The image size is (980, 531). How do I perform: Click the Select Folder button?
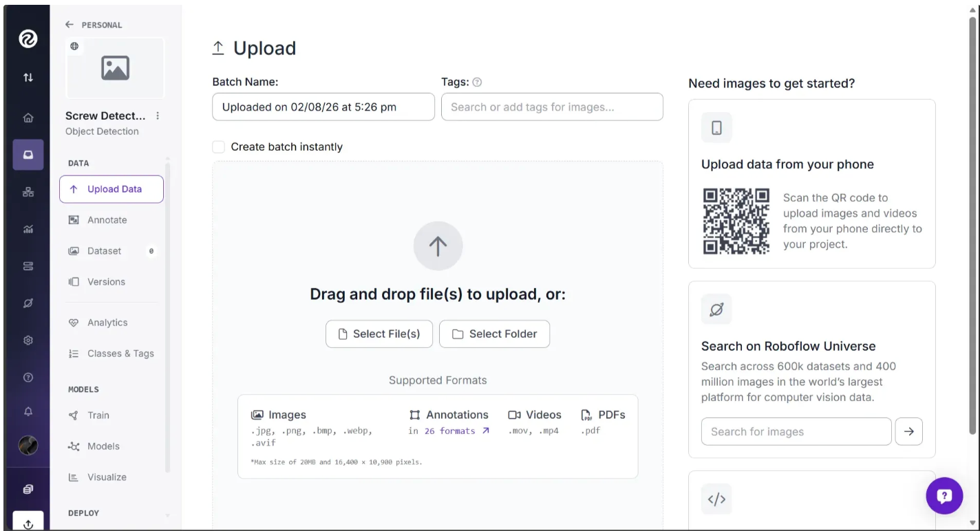point(494,334)
